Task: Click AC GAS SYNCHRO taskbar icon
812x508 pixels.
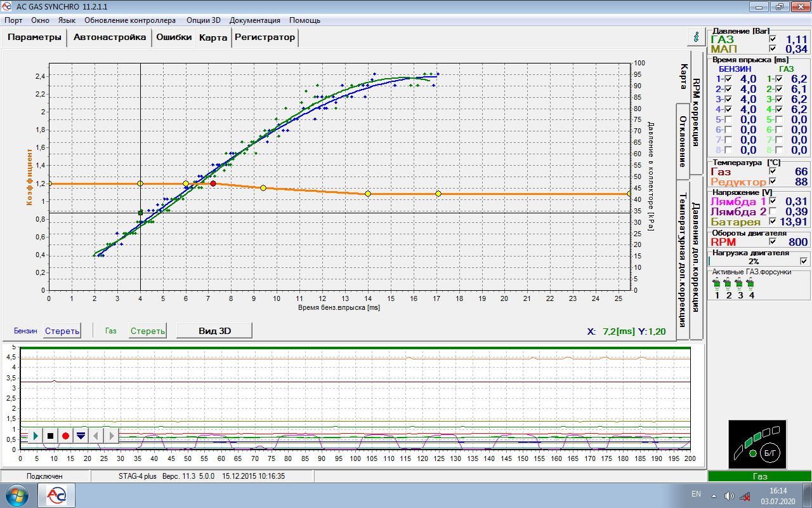Action: (x=56, y=495)
